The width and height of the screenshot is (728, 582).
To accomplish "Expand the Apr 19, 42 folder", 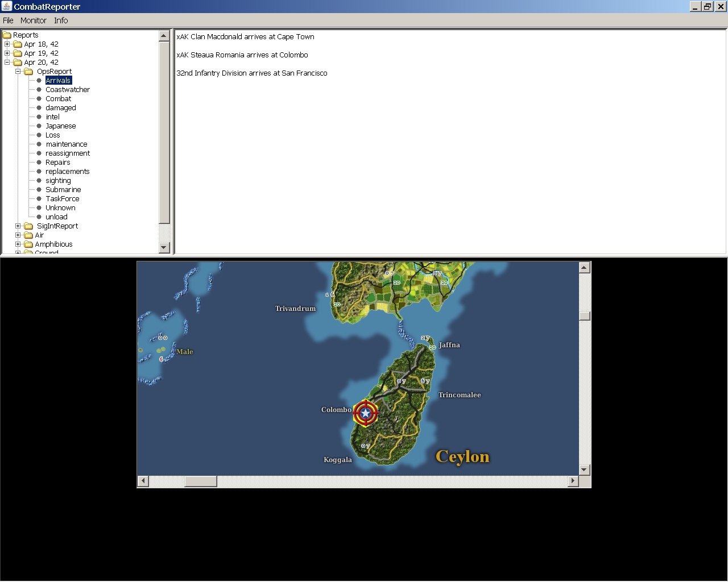I will coord(7,53).
